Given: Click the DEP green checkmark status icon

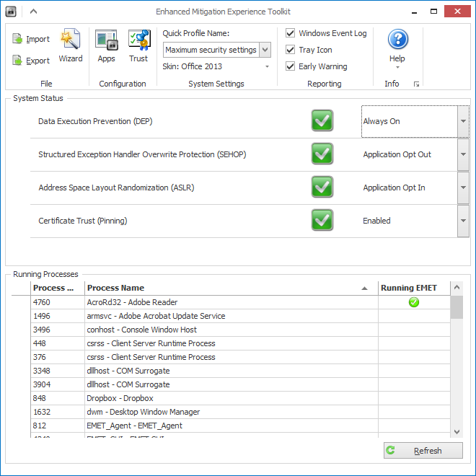Looking at the screenshot, I should point(322,121).
